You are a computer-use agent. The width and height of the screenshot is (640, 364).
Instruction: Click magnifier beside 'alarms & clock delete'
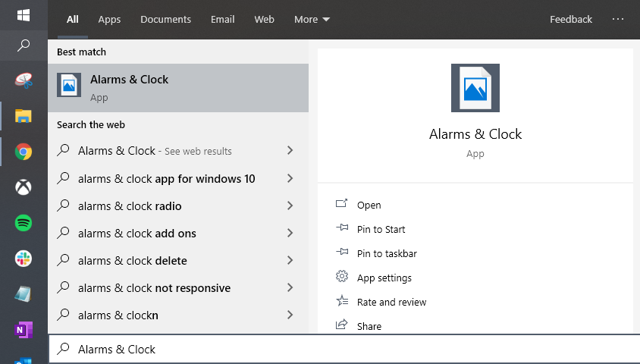pos(63,260)
